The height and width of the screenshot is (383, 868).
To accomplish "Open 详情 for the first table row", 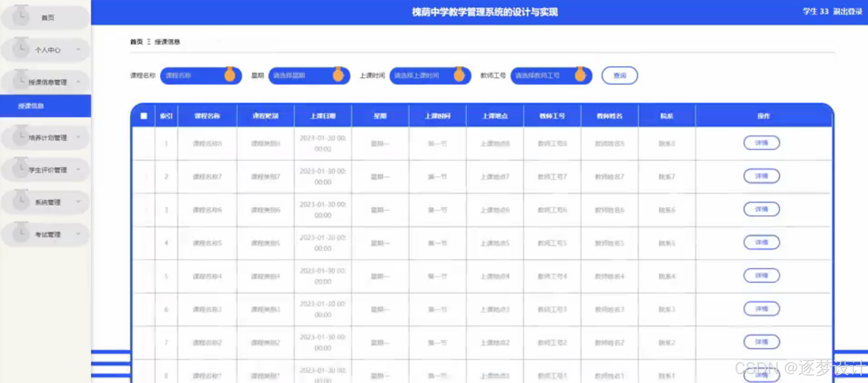I will [762, 143].
